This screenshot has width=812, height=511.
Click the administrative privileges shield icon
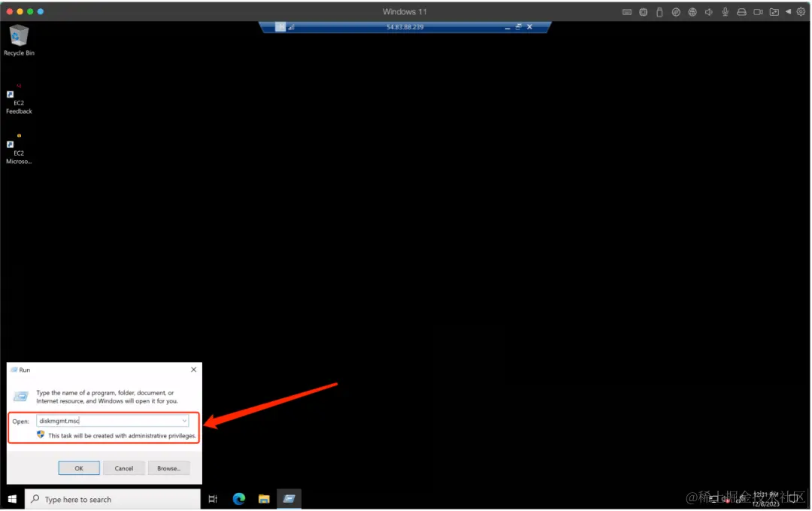(41, 434)
